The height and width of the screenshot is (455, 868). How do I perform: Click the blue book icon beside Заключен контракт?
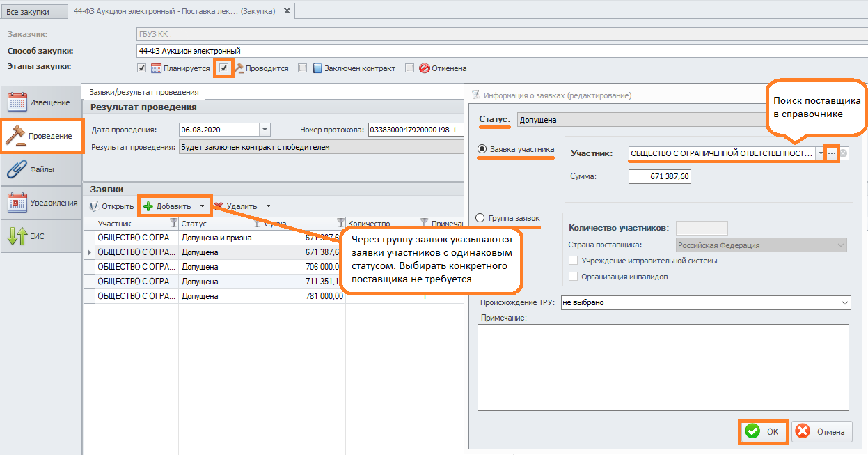317,68
